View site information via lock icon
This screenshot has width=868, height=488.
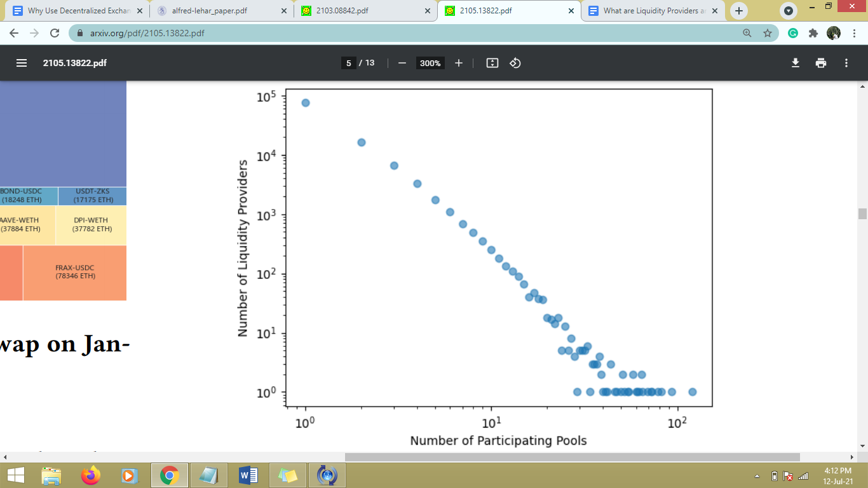click(x=80, y=33)
